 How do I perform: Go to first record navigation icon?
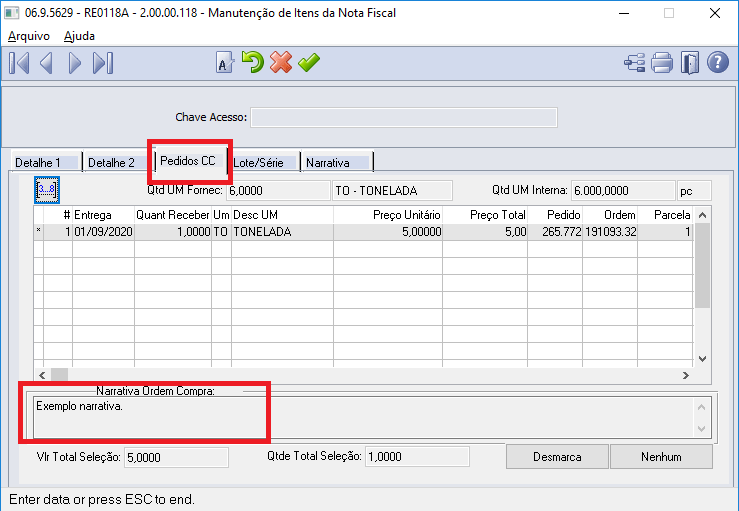(19, 63)
